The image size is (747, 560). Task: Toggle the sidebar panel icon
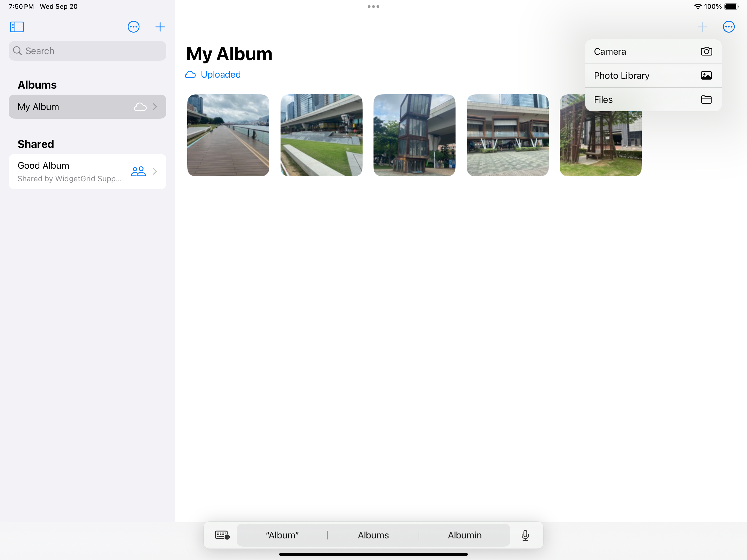point(17,27)
